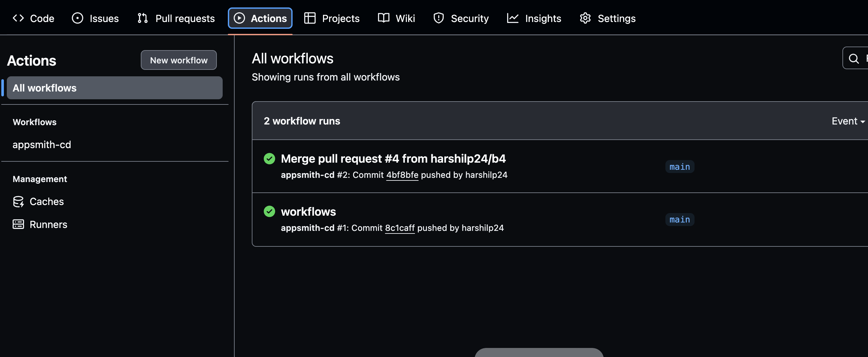Click the Caches database icon

18,201
